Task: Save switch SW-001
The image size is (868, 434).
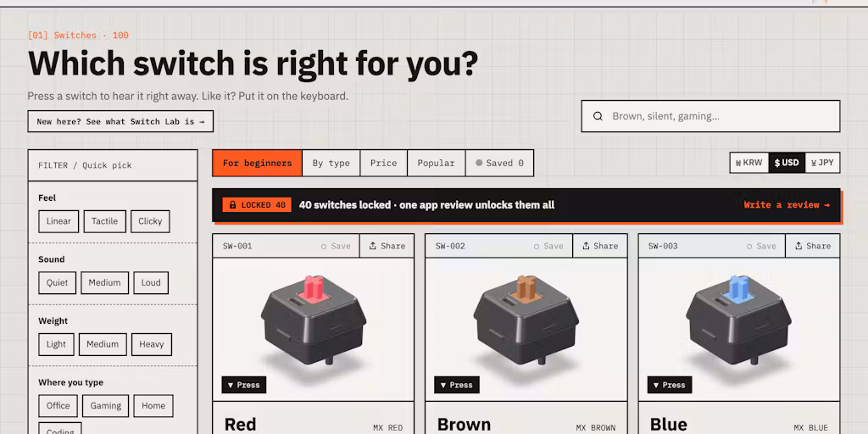Action: pos(336,246)
